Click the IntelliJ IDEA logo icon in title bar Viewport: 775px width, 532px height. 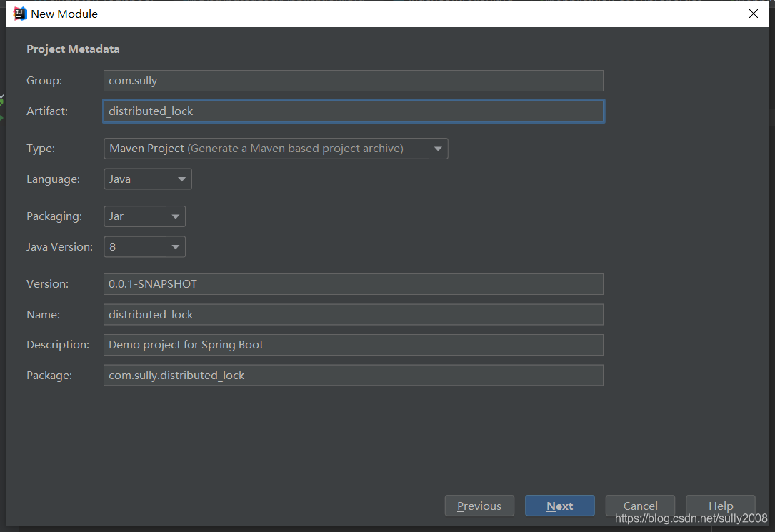tap(20, 14)
